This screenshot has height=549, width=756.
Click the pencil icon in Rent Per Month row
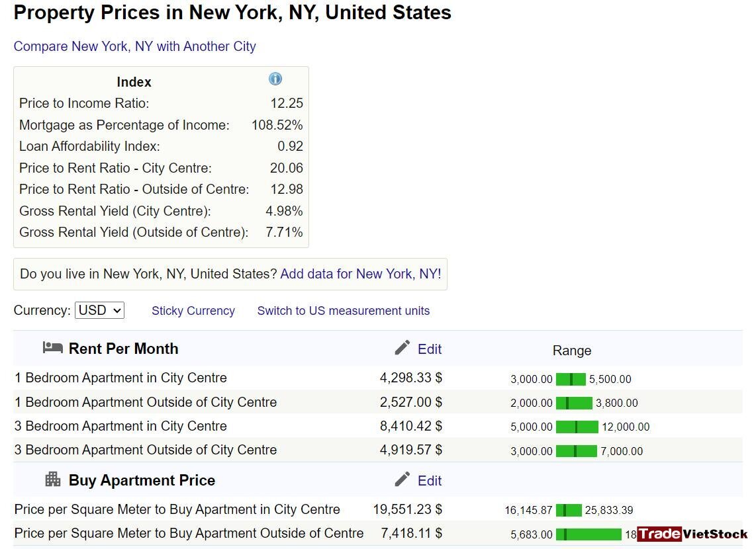pyautogui.click(x=402, y=347)
